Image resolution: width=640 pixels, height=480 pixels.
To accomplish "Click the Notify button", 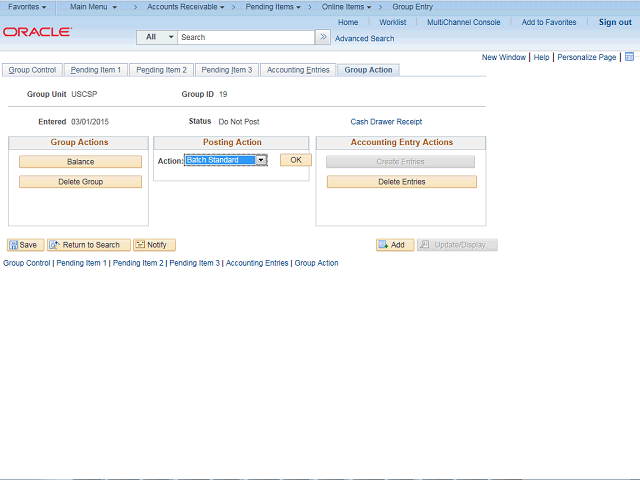I will (154, 245).
